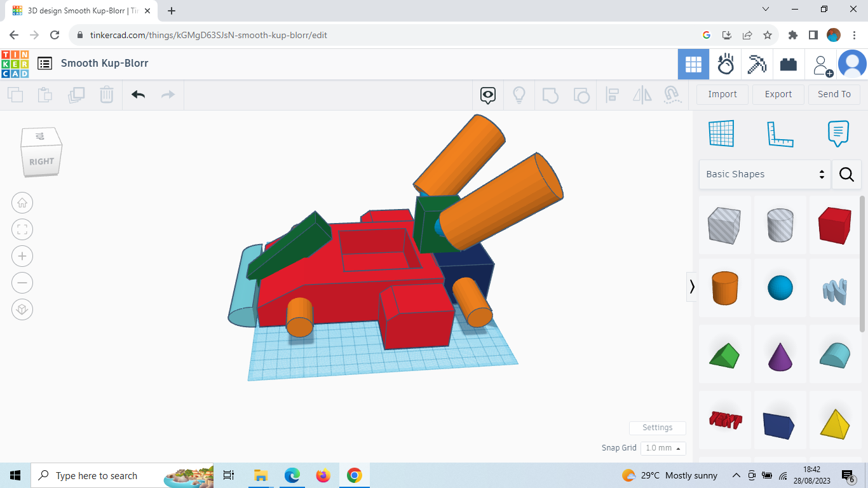
Task: Click the Undo arrow icon
Action: click(138, 94)
